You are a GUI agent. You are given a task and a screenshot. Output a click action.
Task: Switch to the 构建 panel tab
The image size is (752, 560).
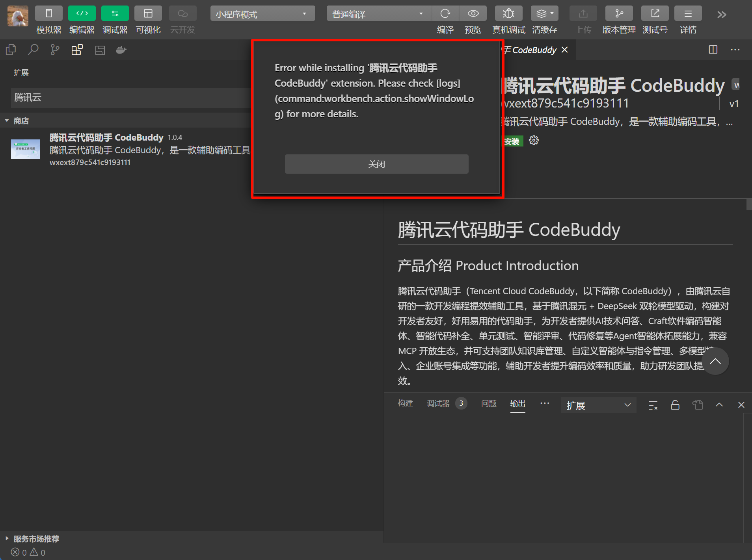(405, 404)
